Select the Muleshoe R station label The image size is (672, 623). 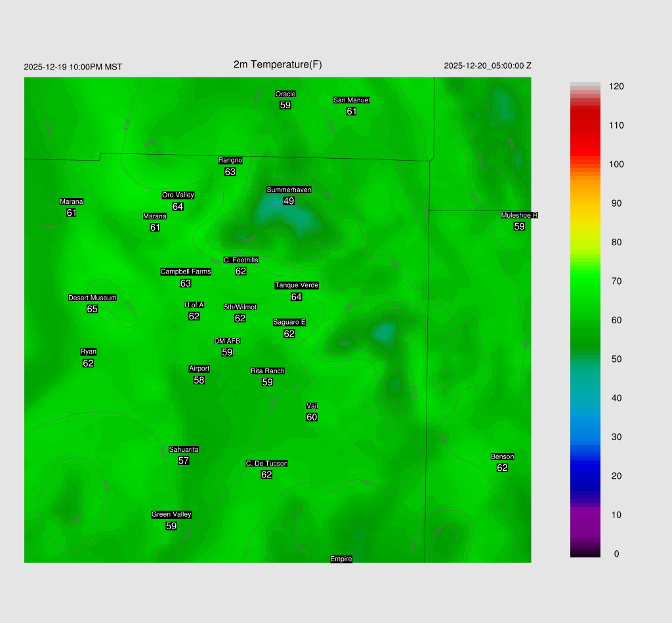519,215
